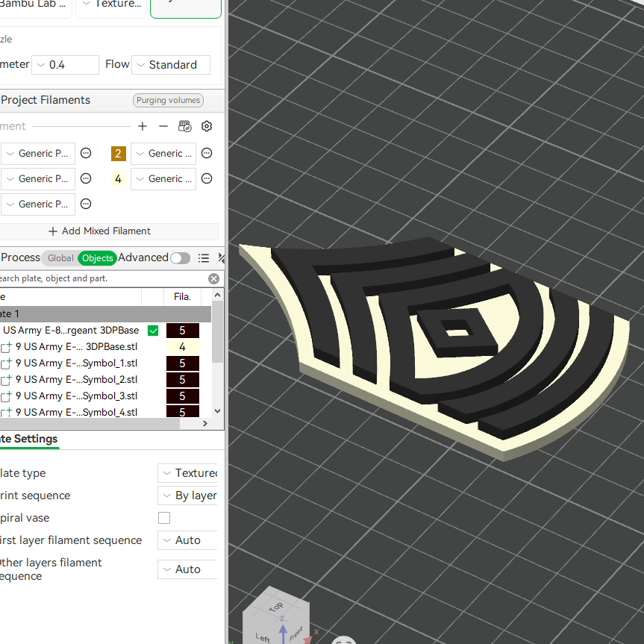Select the Plate Settings tab

pyautogui.click(x=29, y=439)
